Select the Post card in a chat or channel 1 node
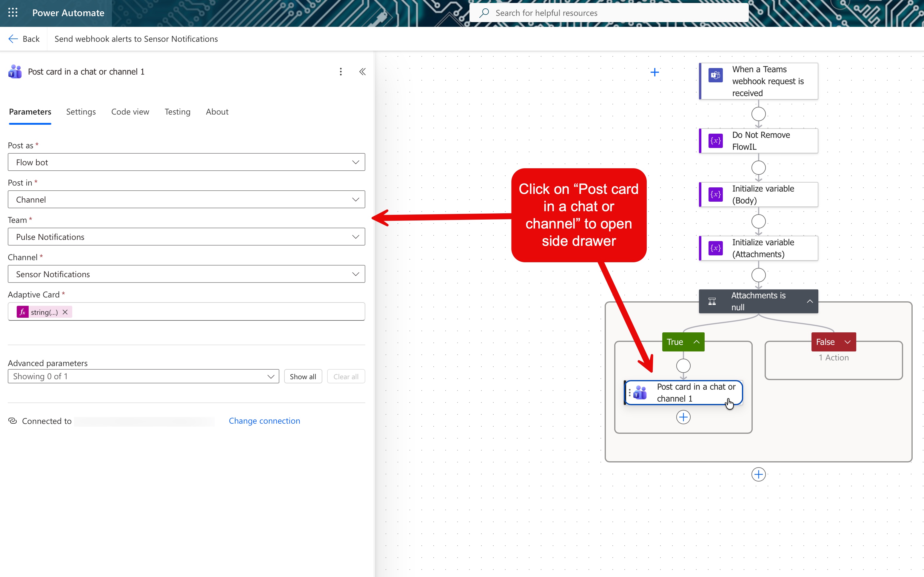 683,392
